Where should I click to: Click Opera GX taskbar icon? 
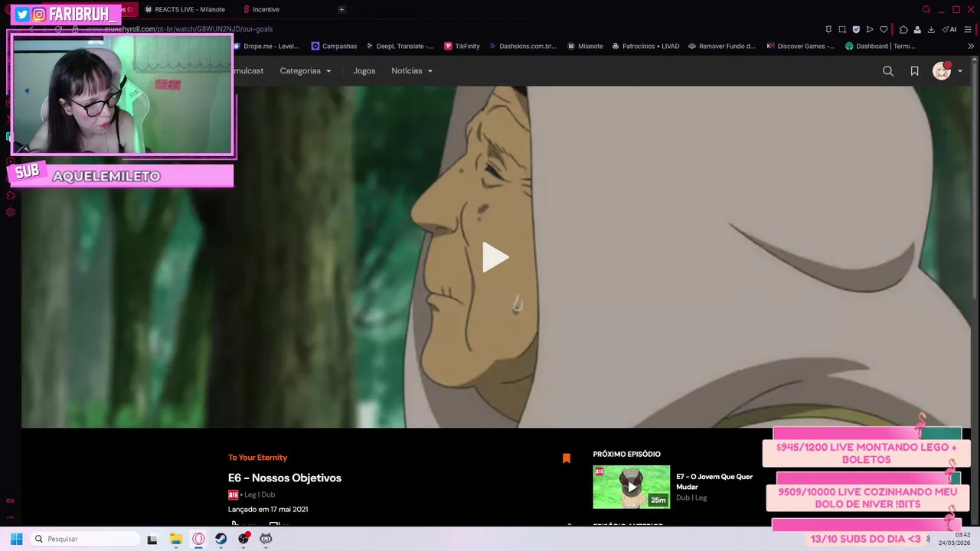(x=198, y=539)
